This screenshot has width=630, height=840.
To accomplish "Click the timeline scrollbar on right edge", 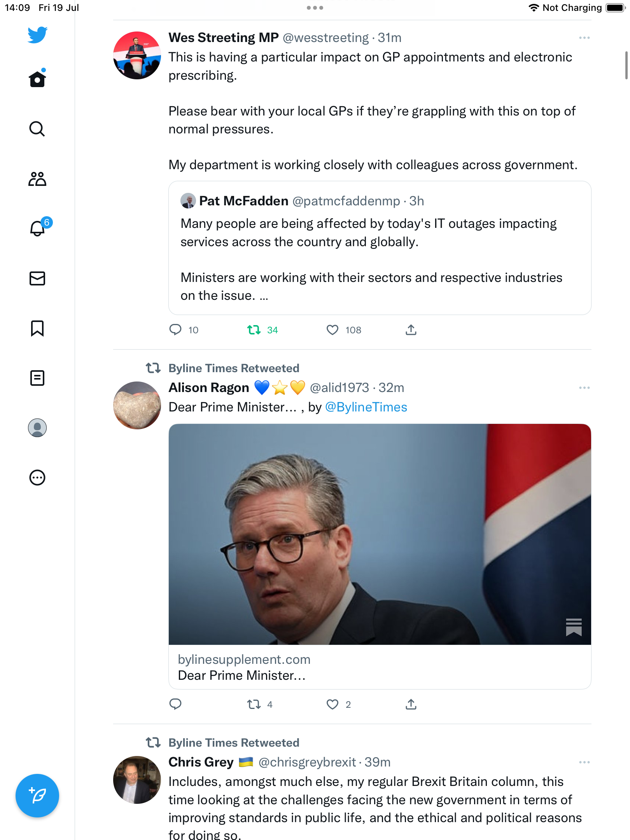I will tap(626, 65).
